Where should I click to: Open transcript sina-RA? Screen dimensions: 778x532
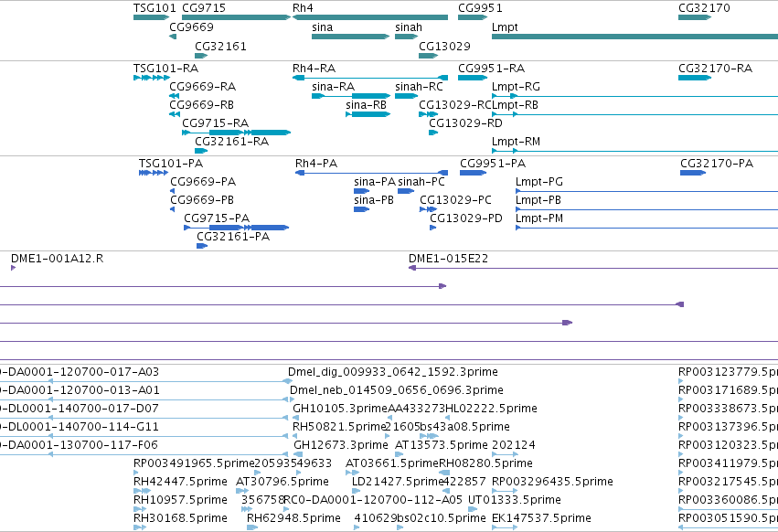click(x=333, y=86)
